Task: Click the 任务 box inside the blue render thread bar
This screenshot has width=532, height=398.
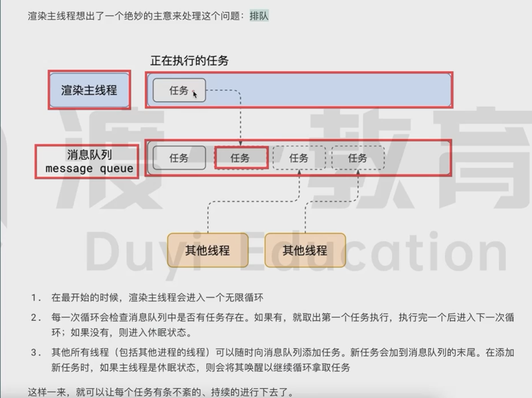Action: pyautogui.click(x=179, y=90)
